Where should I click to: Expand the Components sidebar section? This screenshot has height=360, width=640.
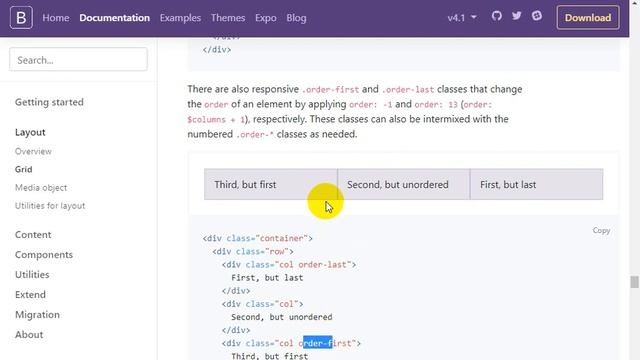(44, 255)
